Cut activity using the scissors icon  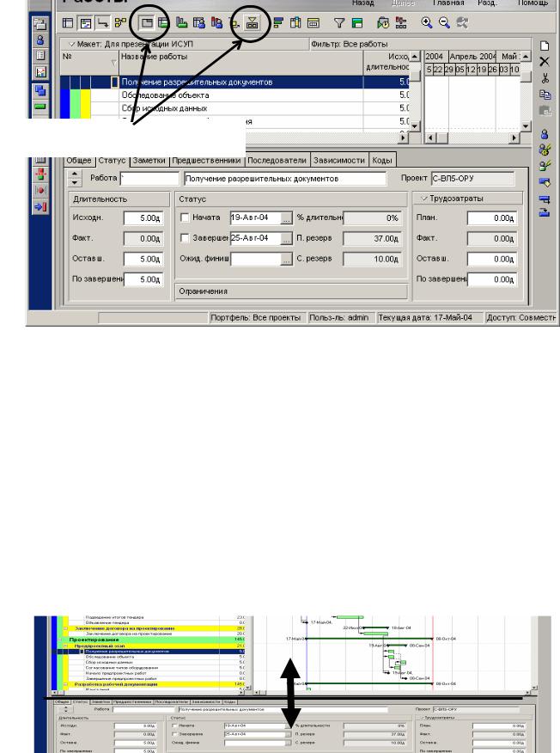[545, 78]
